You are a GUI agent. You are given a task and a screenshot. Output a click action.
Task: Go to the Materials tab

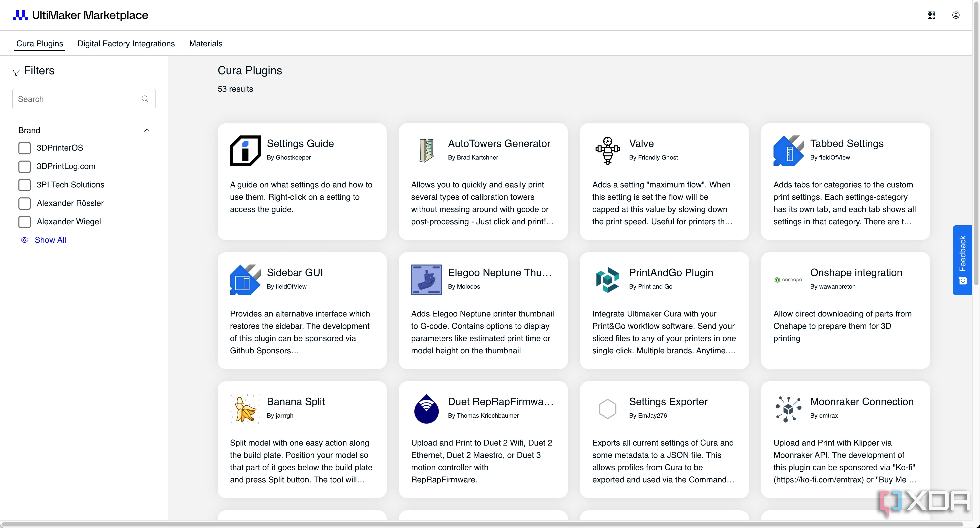[206, 43]
